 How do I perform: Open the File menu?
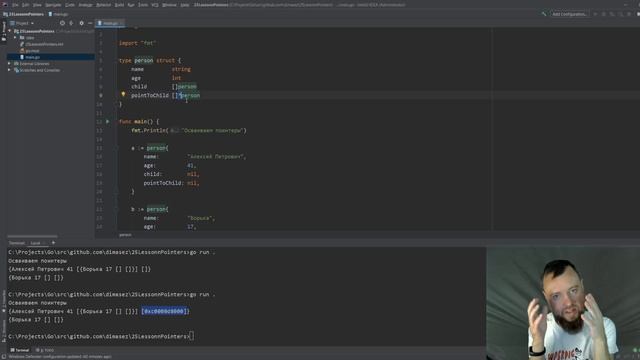point(15,5)
